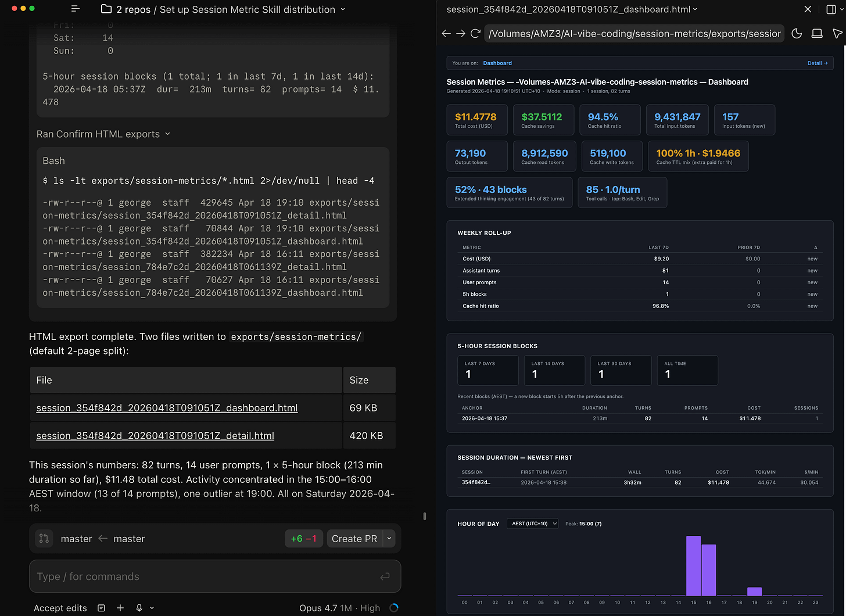846x616 pixels.
Task: Click the Dashboard breadcrumb tab
Action: (x=497, y=63)
